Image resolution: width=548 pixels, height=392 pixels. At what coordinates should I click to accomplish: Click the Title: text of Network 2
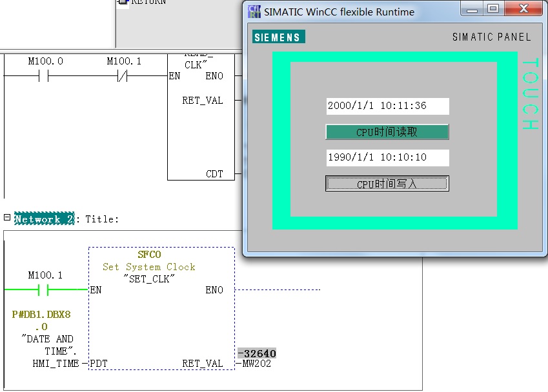coord(102,219)
